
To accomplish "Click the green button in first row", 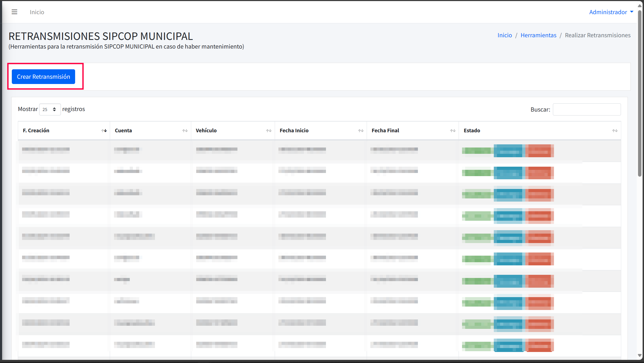I will point(477,151).
